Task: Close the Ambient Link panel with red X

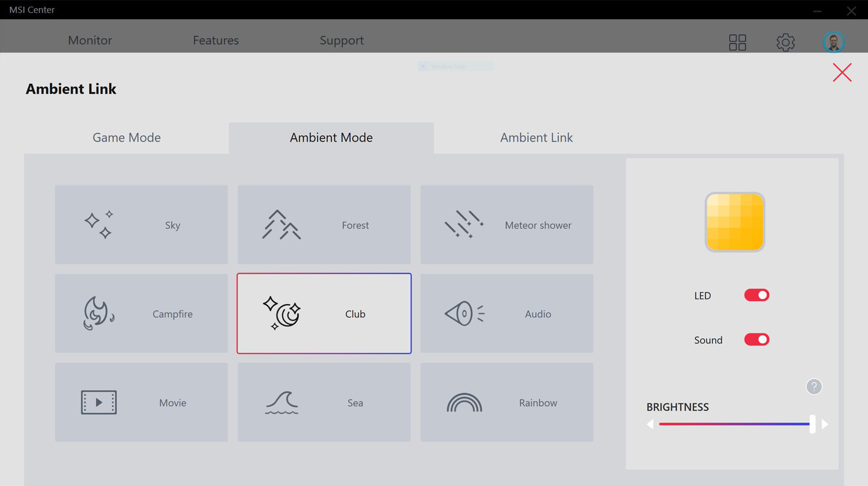Action: pos(842,73)
